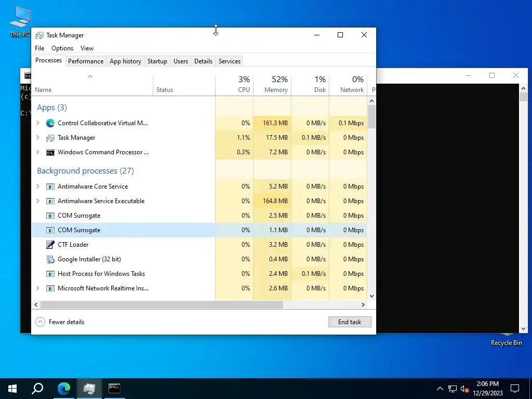Minimize the Command Prompt window behind
This screenshot has height=399, width=532.
(x=469, y=75)
